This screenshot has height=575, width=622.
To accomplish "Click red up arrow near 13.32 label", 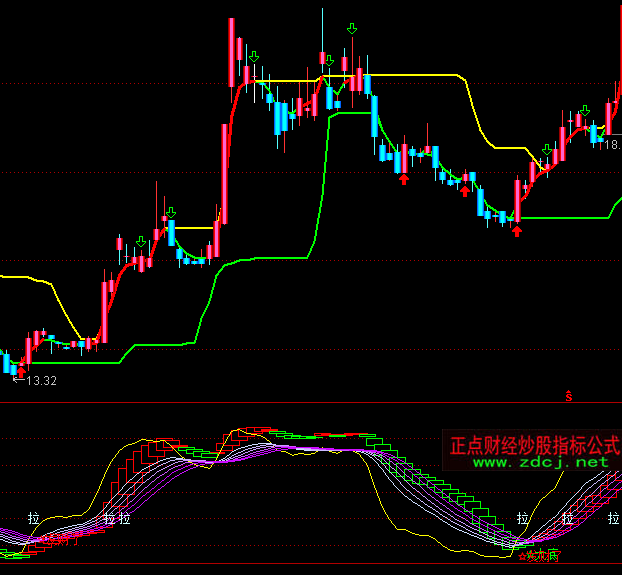I will click(22, 371).
